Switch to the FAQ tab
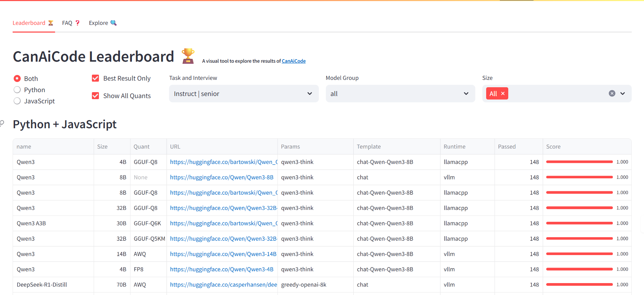The image size is (644, 295). 71,23
